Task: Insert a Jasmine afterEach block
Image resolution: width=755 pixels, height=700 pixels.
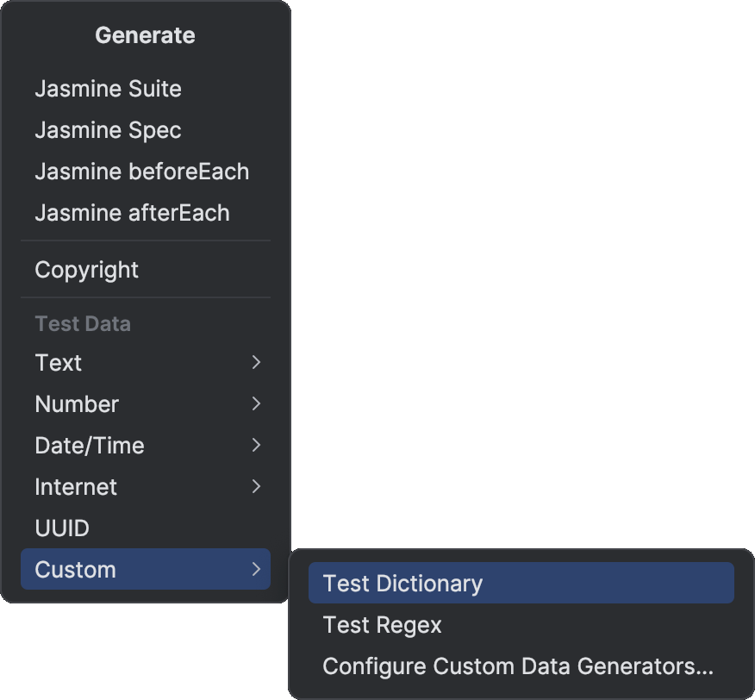Action: point(131,213)
